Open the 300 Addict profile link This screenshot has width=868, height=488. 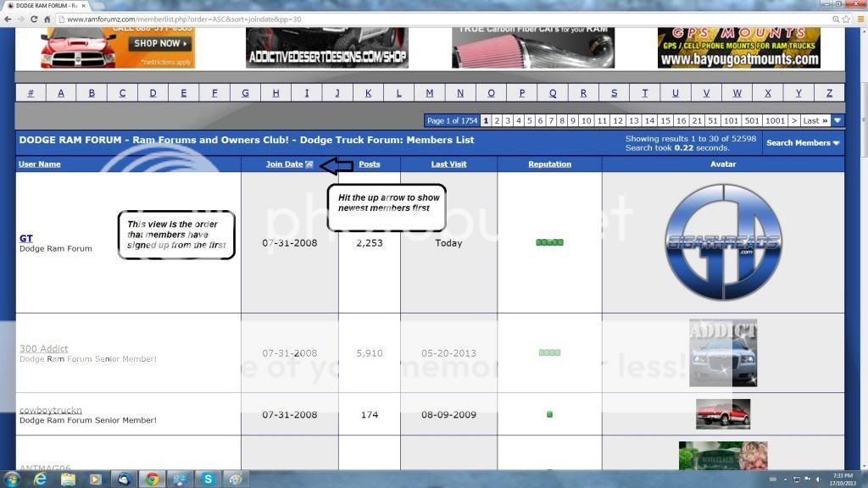pos(44,348)
